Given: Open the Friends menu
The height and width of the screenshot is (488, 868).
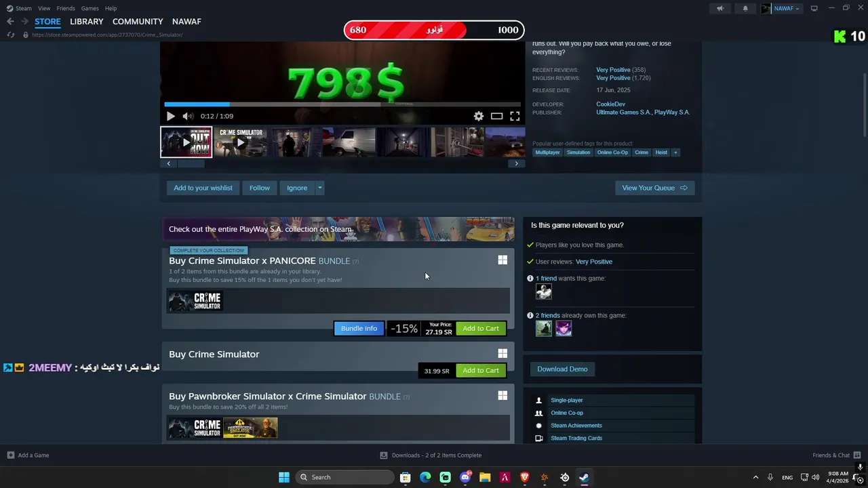Looking at the screenshot, I should (66, 8).
